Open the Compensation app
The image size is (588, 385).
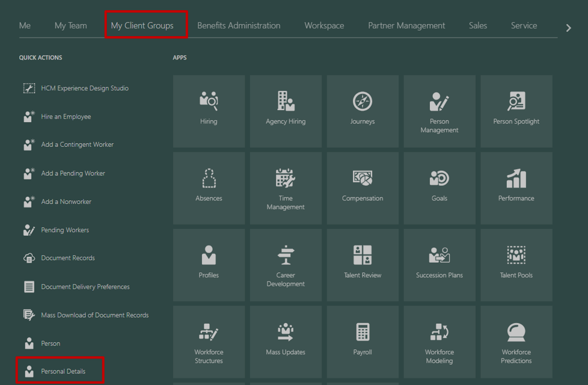(x=362, y=188)
